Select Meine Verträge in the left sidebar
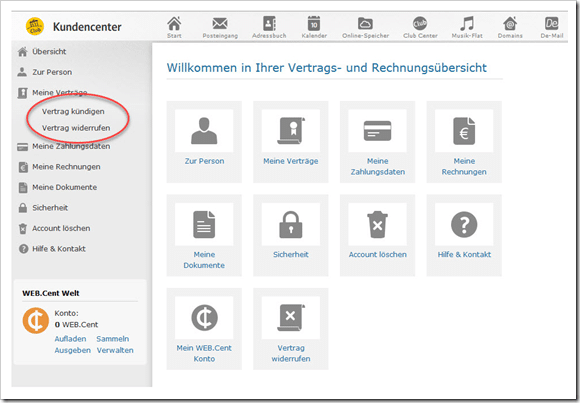 (x=60, y=93)
